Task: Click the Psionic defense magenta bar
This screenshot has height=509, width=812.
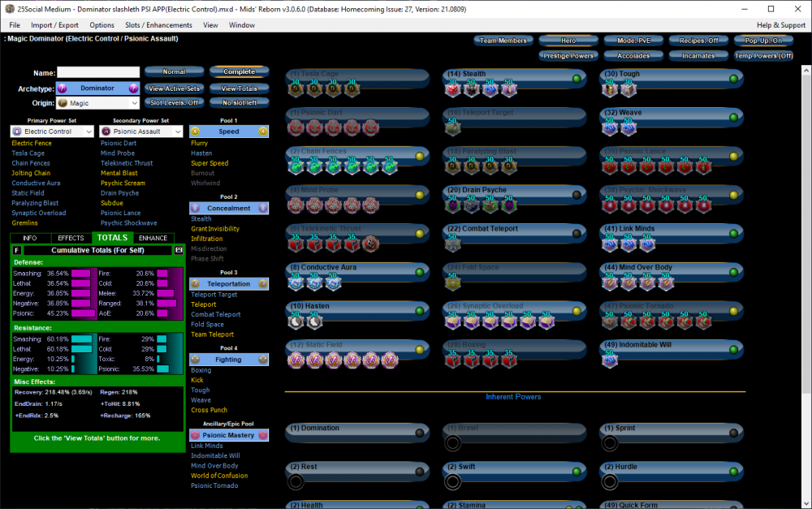Action: [81, 313]
